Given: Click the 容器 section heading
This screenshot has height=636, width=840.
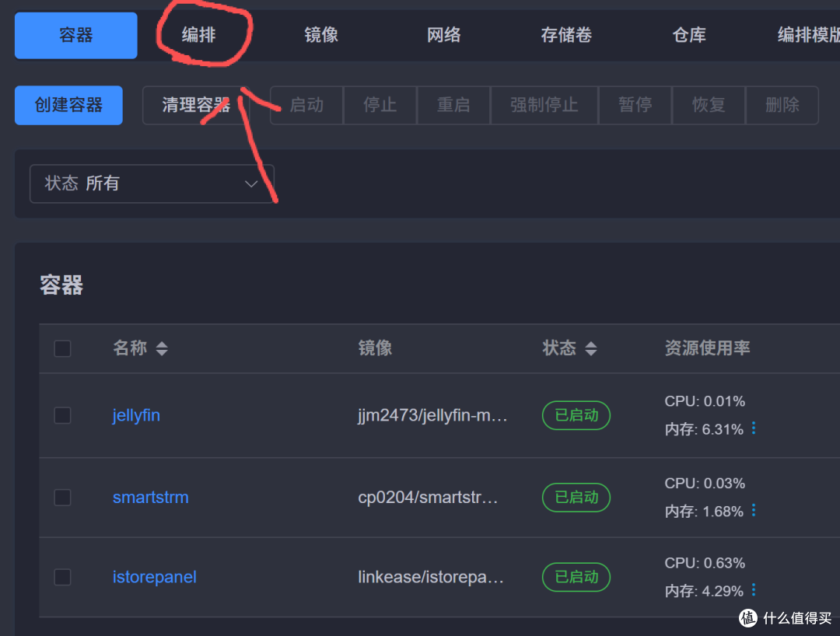Looking at the screenshot, I should (61, 285).
